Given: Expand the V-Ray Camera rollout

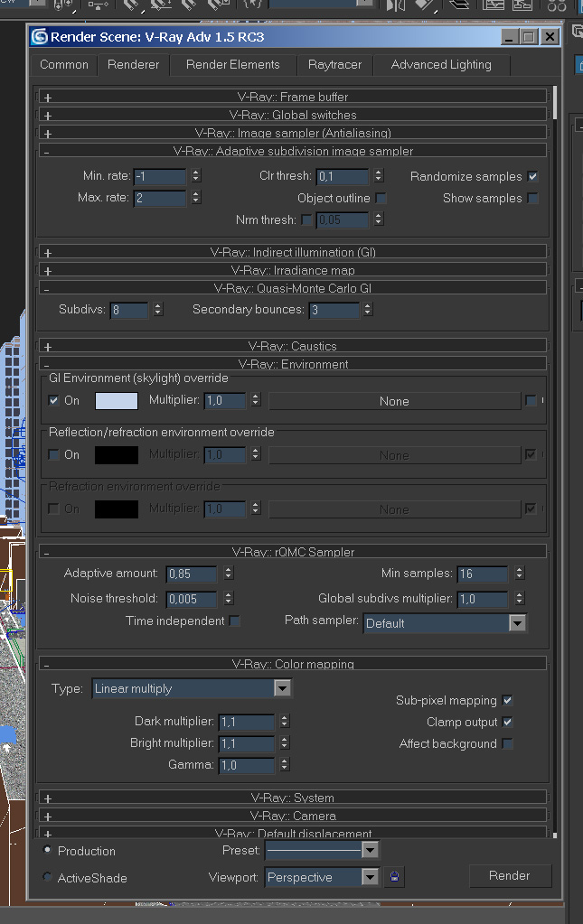Looking at the screenshot, I should coord(293,817).
